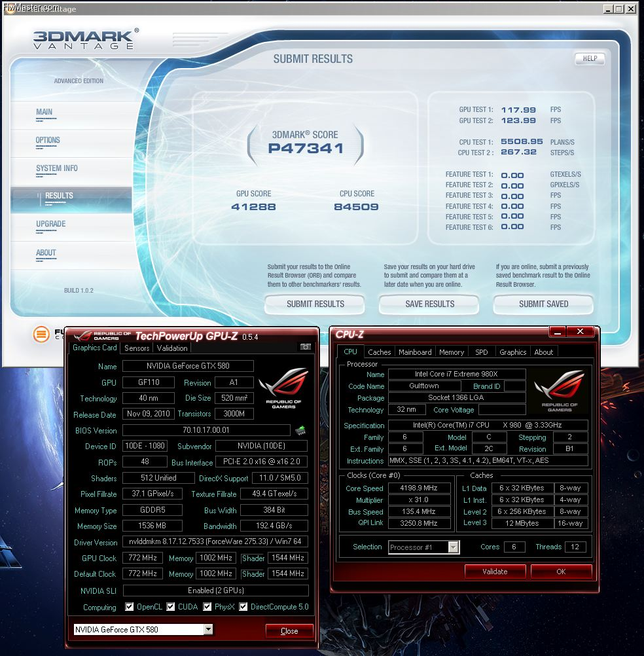644x656 pixels.
Task: Click OK in the CPU-Z window
Action: [561, 572]
